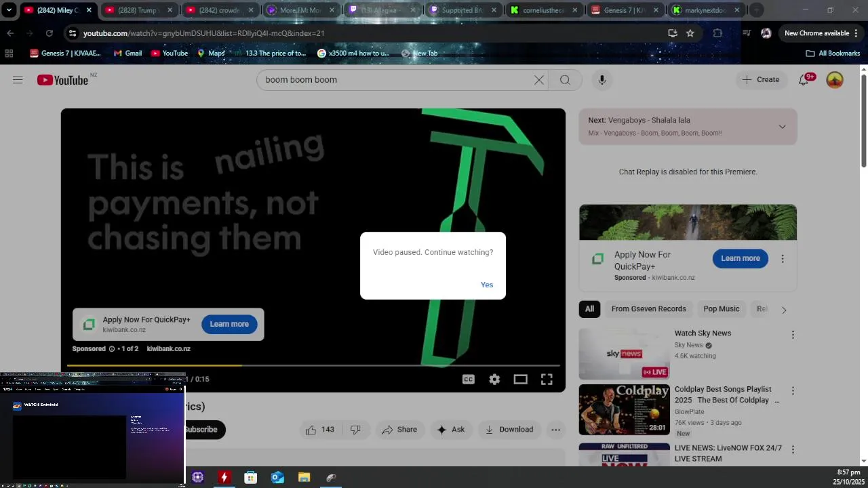
Task: Go to the YouTube home logo
Action: [62, 80]
